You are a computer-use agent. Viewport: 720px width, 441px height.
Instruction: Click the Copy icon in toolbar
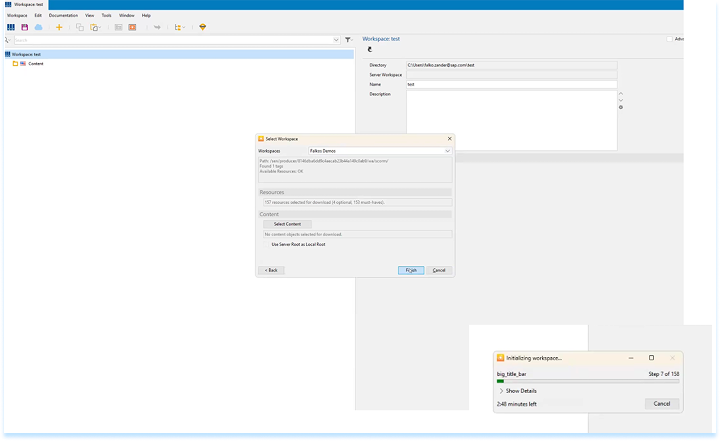click(x=80, y=27)
